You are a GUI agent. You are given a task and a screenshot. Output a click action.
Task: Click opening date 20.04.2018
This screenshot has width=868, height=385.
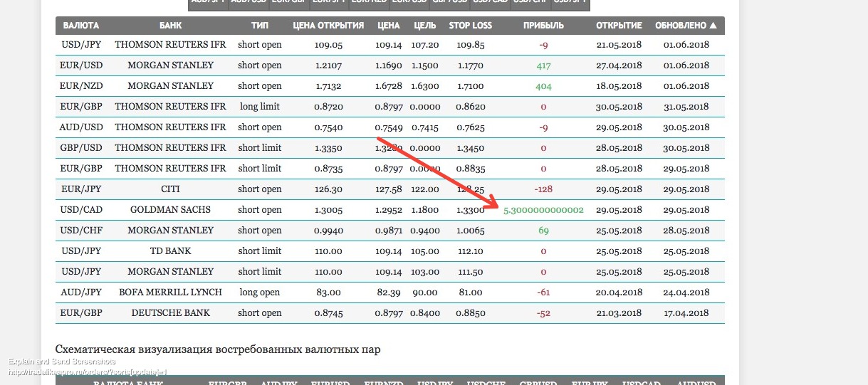click(x=619, y=292)
